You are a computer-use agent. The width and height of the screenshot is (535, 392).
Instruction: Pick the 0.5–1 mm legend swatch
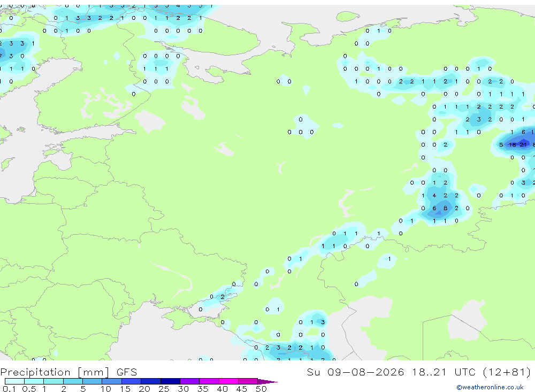tap(34, 381)
